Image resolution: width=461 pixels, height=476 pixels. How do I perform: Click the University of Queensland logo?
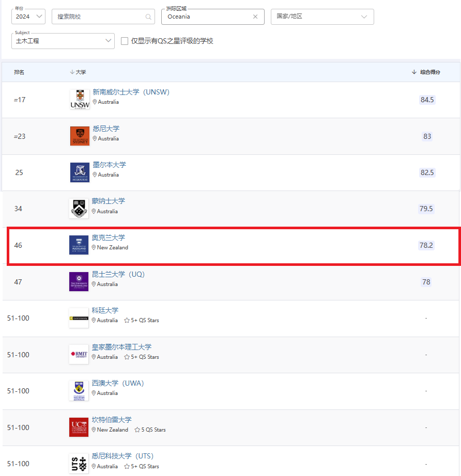[x=79, y=281]
